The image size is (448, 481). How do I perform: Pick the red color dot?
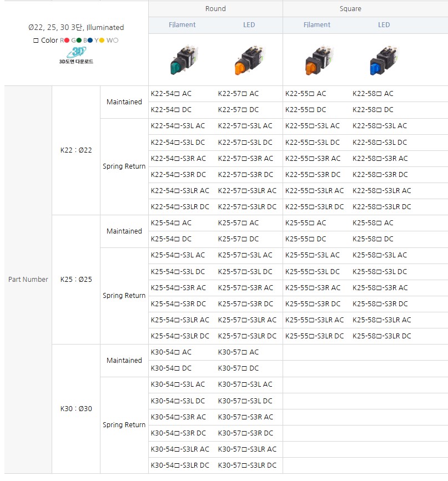[67, 40]
